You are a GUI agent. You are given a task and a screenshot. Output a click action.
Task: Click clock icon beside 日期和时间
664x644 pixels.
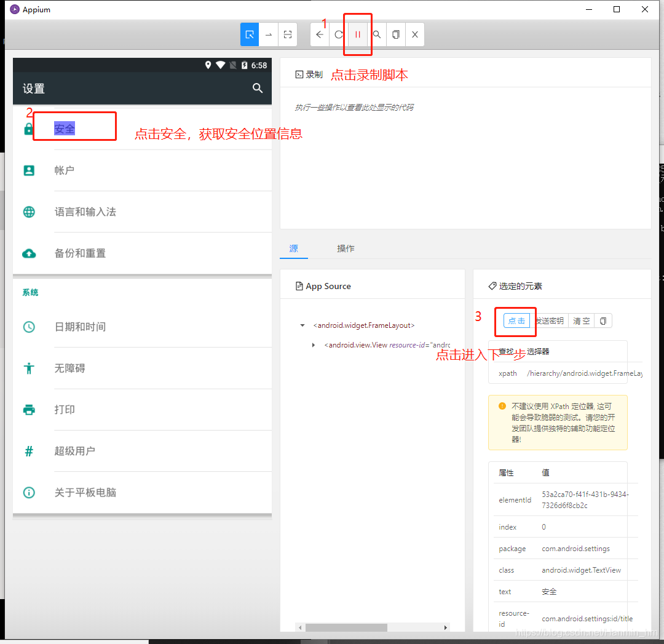pyautogui.click(x=29, y=327)
